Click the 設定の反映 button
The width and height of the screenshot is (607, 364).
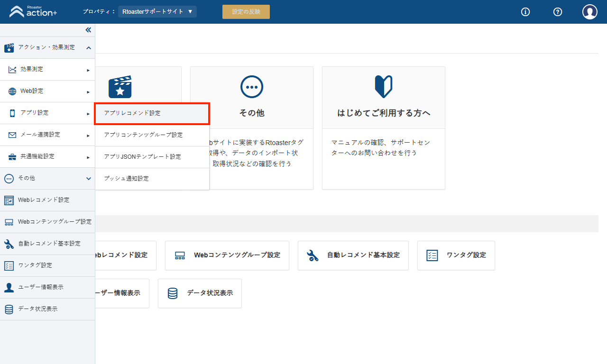coord(246,12)
